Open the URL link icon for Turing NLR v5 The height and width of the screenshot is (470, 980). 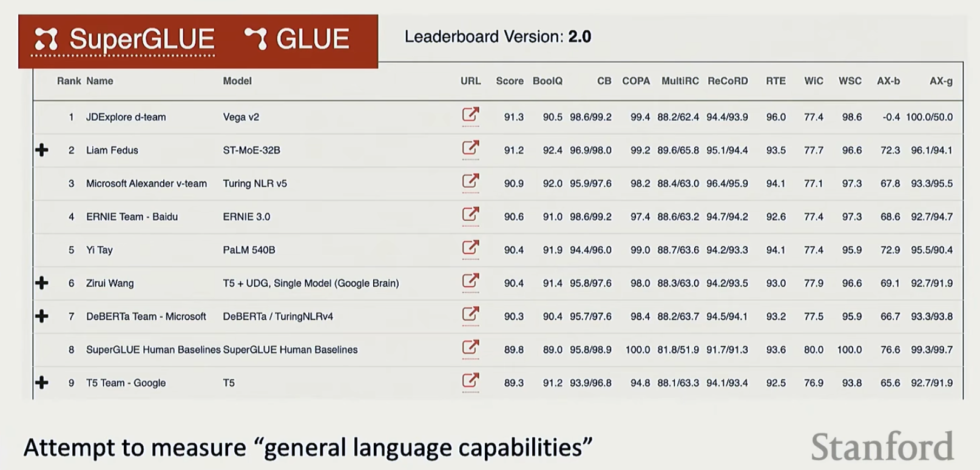click(470, 181)
